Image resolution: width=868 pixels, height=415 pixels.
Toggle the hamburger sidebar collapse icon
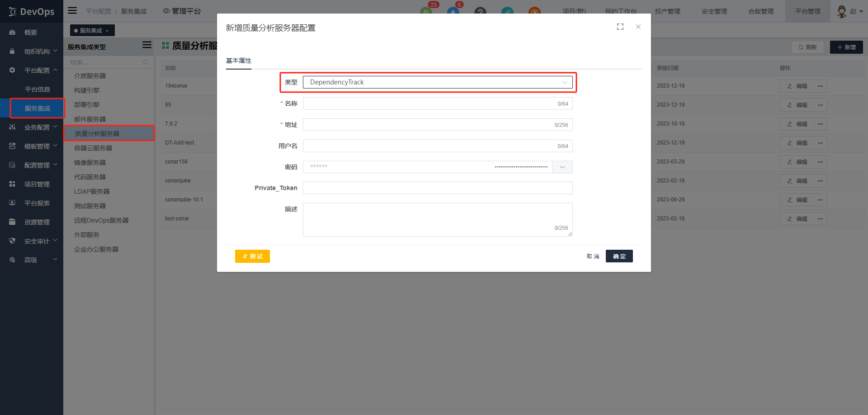72,10
